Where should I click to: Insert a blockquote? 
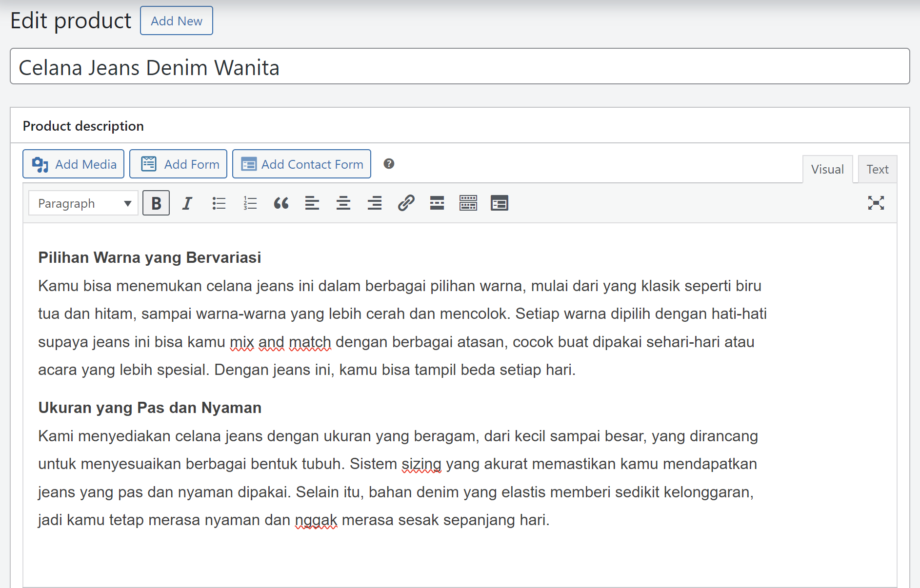coord(281,203)
